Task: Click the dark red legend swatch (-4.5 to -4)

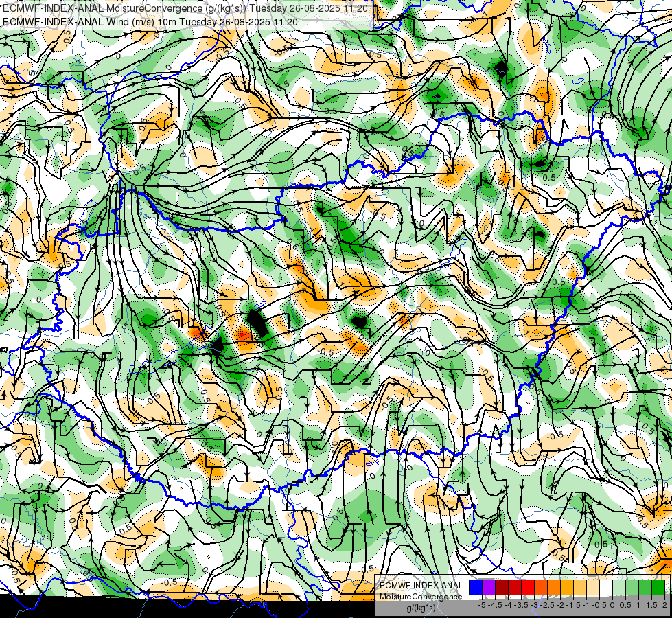Action: point(502,588)
